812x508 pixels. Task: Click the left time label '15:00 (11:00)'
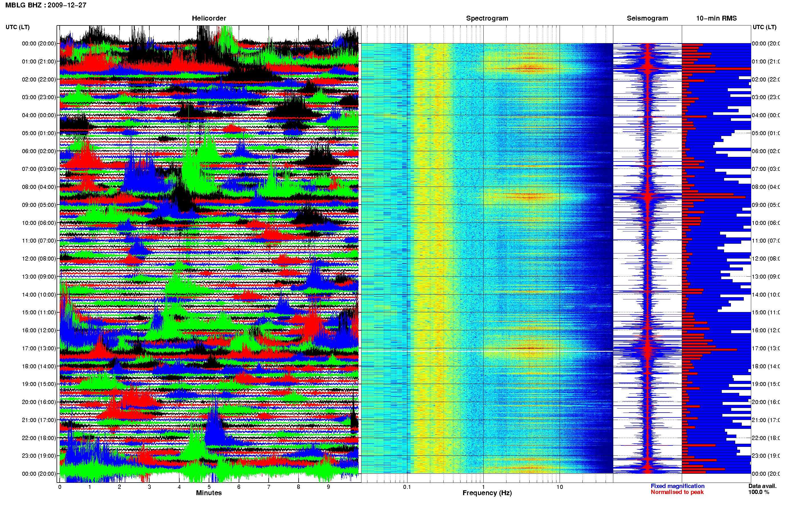coord(39,313)
